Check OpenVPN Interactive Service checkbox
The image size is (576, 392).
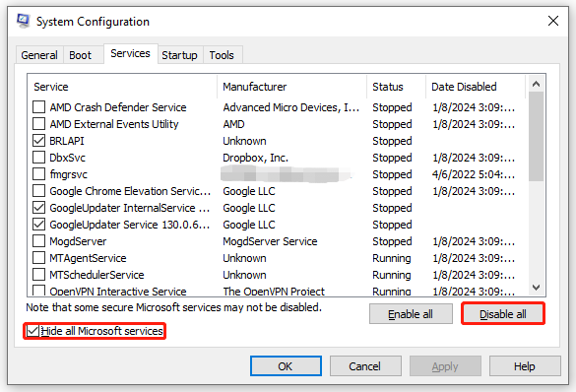(x=39, y=291)
